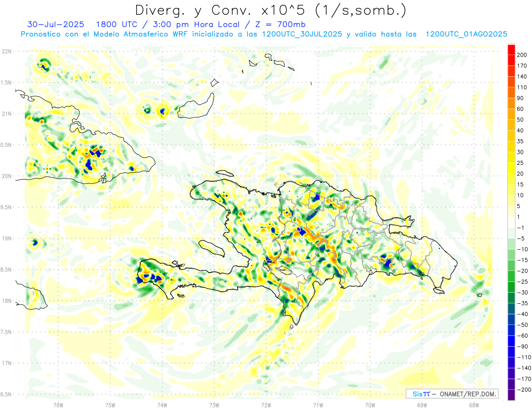Click the "18N" latitude label
This screenshot has width=532, height=411.
pos(7,301)
